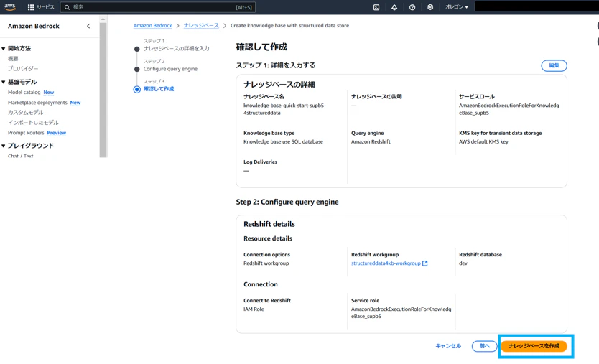Image resolution: width=599 pixels, height=364 pixels.
Task: Collapse the 開始方法 sidebar section
Action: [4, 49]
